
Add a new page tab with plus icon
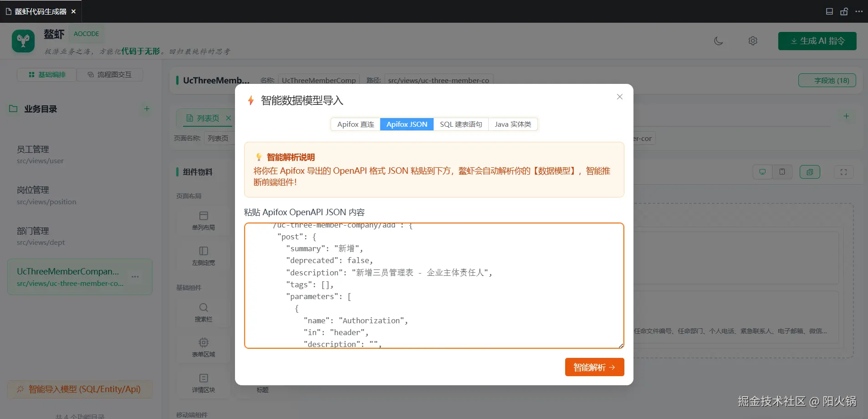846,116
